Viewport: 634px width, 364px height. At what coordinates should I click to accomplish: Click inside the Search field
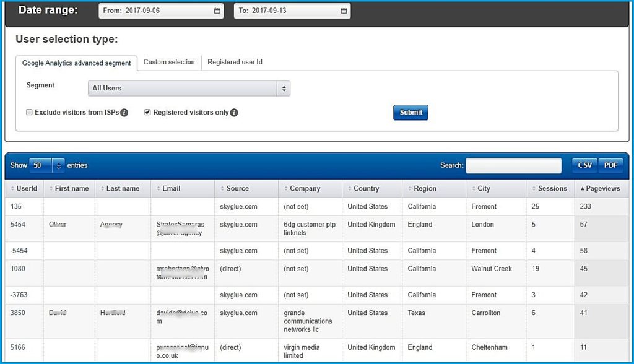click(514, 165)
